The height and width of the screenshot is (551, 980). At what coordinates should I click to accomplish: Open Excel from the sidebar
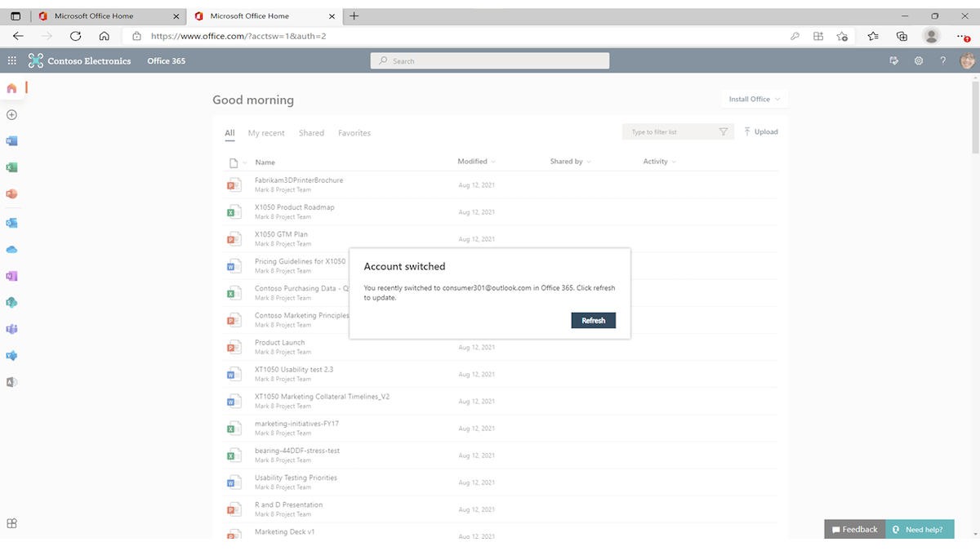[x=11, y=167]
